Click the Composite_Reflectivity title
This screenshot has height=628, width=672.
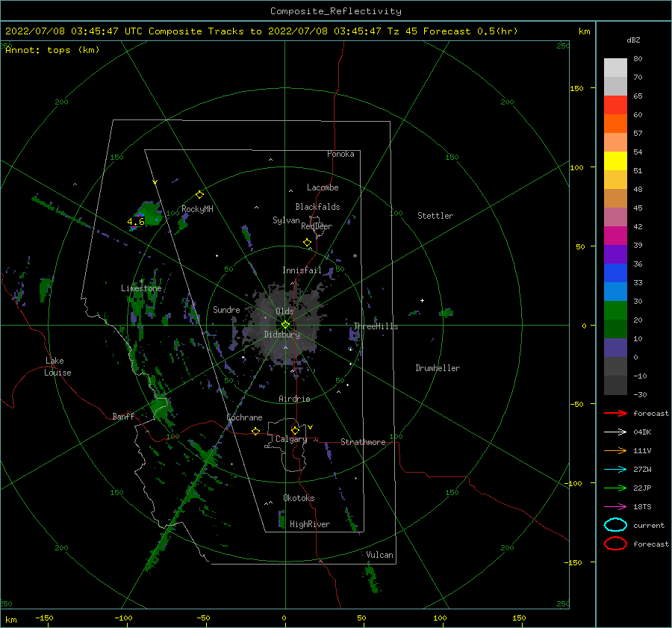pos(335,11)
